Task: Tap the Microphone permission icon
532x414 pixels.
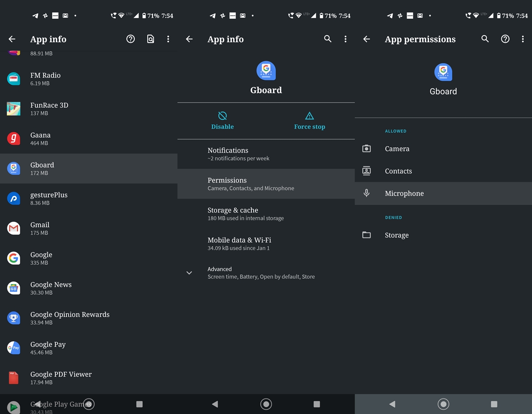Action: point(367,193)
